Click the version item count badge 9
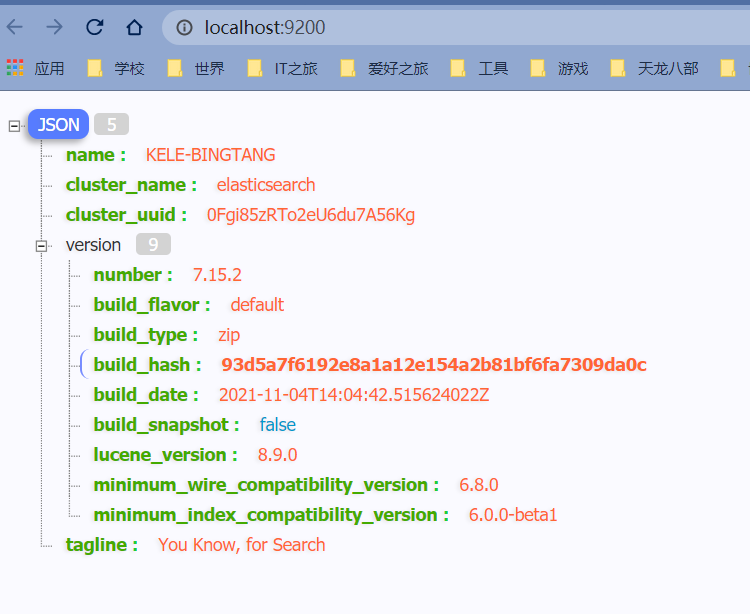750x614 pixels. click(153, 245)
